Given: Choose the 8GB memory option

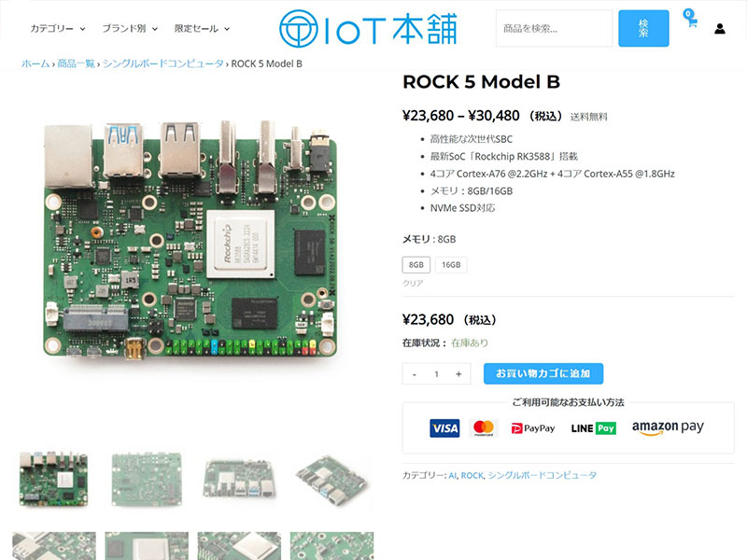Looking at the screenshot, I should (x=416, y=265).
